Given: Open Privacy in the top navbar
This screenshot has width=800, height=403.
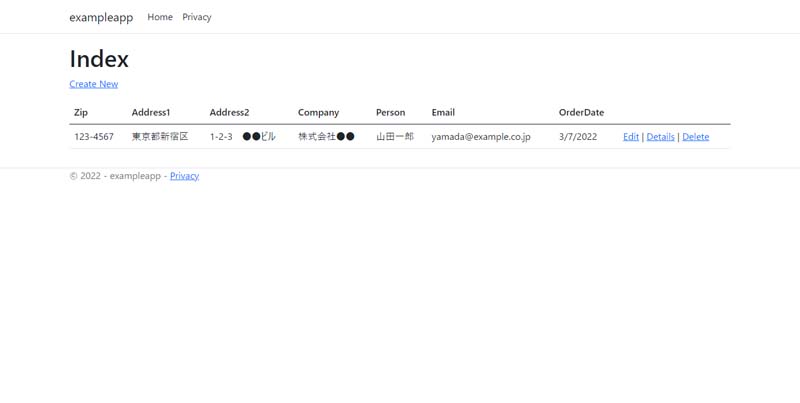Looking at the screenshot, I should click(196, 17).
